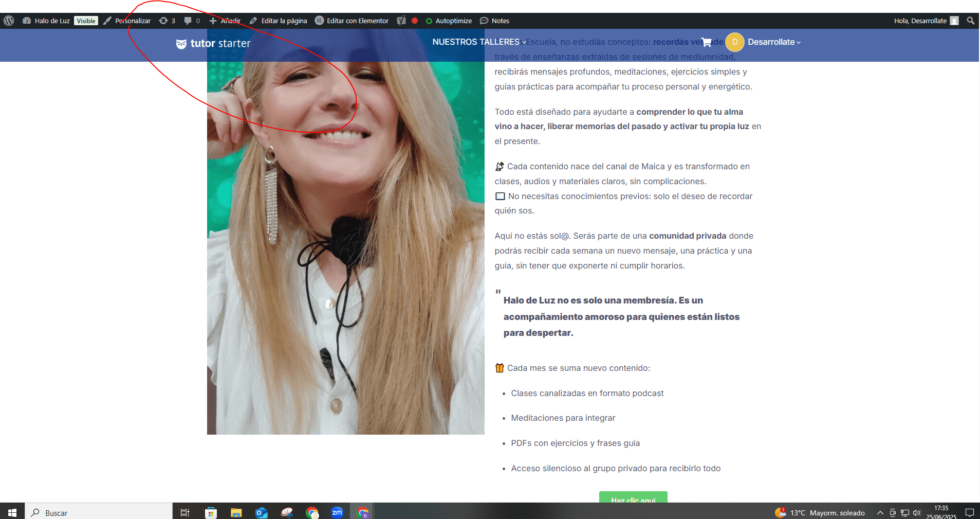The width and height of the screenshot is (980, 519).
Task: Click 'Cada mes se suma nuevo contenido' line
Action: click(x=572, y=368)
